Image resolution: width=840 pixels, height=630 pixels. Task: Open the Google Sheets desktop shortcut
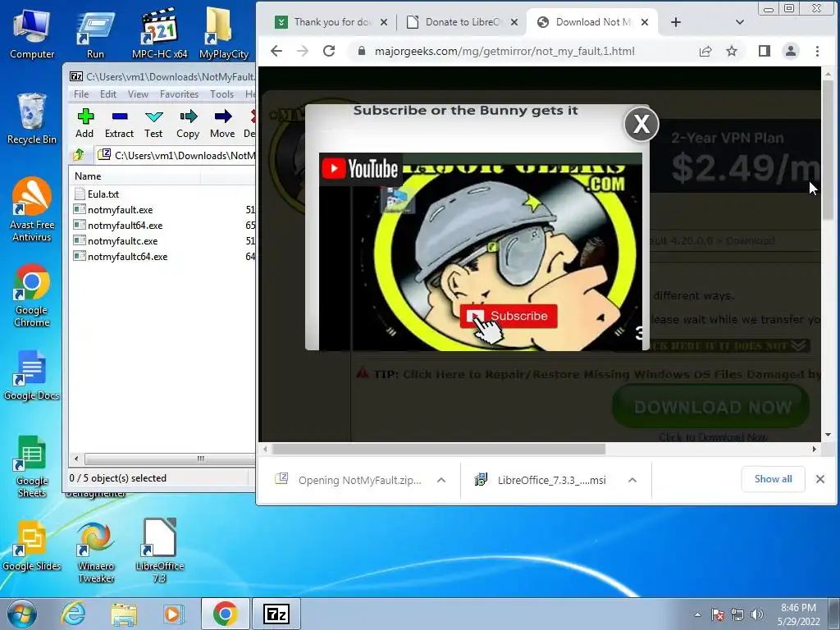tap(32, 466)
